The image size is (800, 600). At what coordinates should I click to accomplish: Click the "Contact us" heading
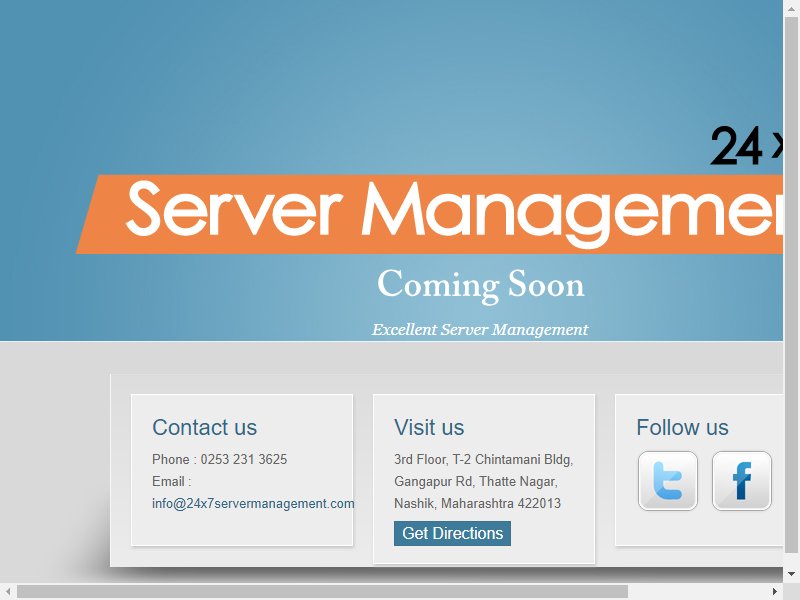204,428
